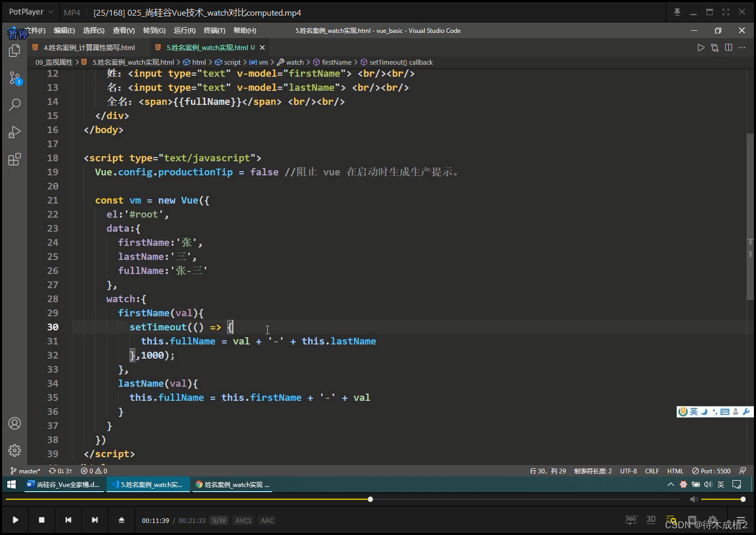The height and width of the screenshot is (535, 756).
Task: Open Windows Start button in video taskbar
Action: click(x=11, y=484)
